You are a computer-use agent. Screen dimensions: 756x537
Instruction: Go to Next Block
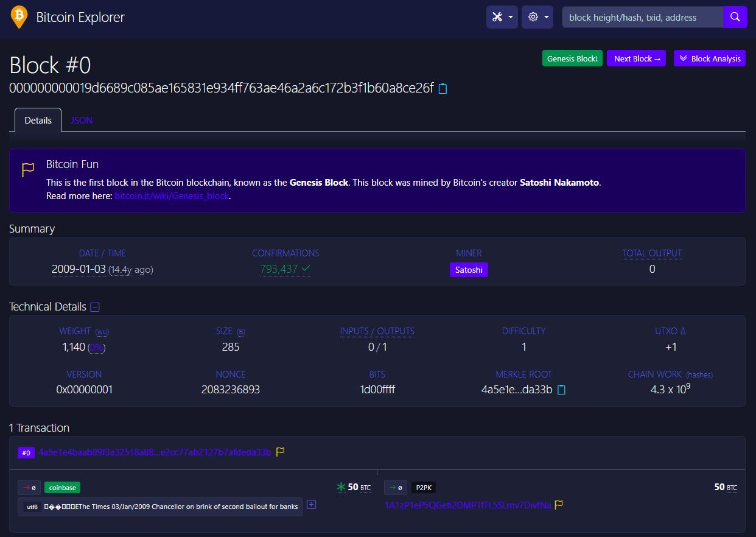(637, 58)
